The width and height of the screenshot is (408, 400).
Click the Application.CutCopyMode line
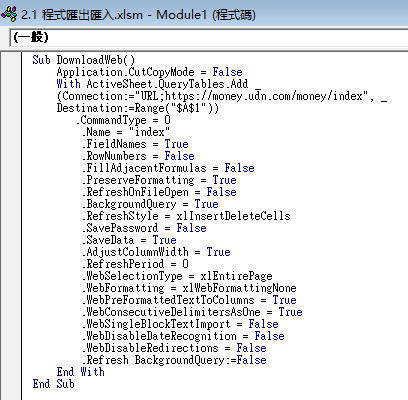point(149,72)
